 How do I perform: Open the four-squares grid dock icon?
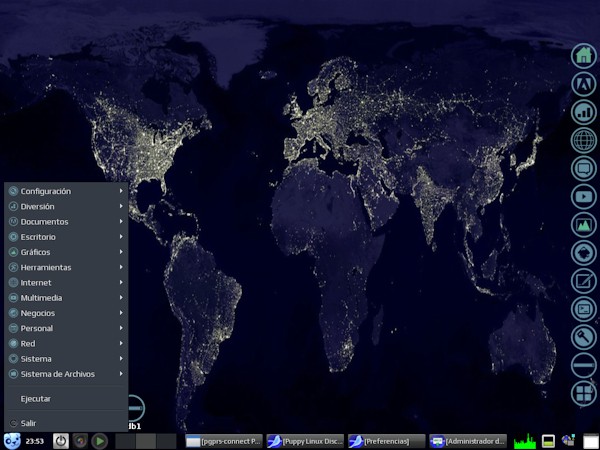point(584,393)
